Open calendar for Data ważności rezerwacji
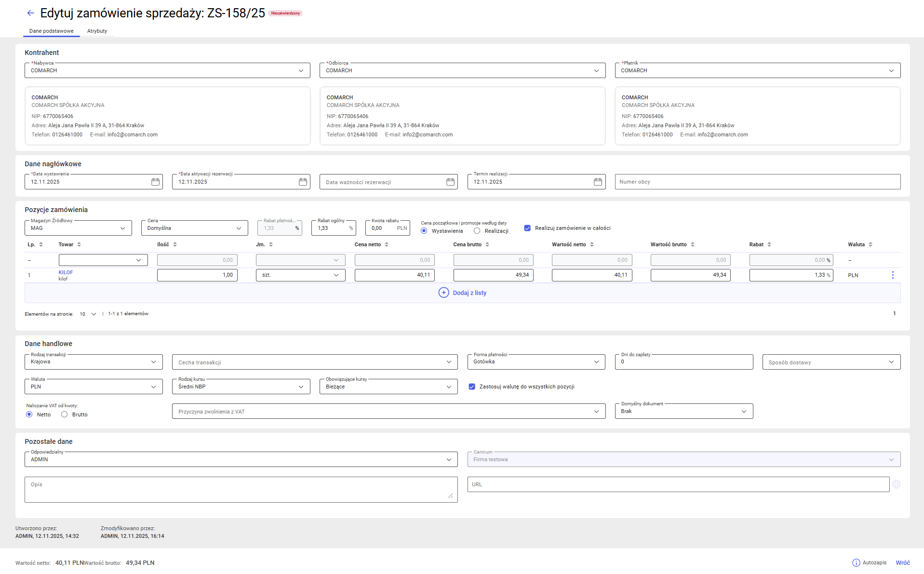The height and width of the screenshot is (574, 924). click(450, 182)
